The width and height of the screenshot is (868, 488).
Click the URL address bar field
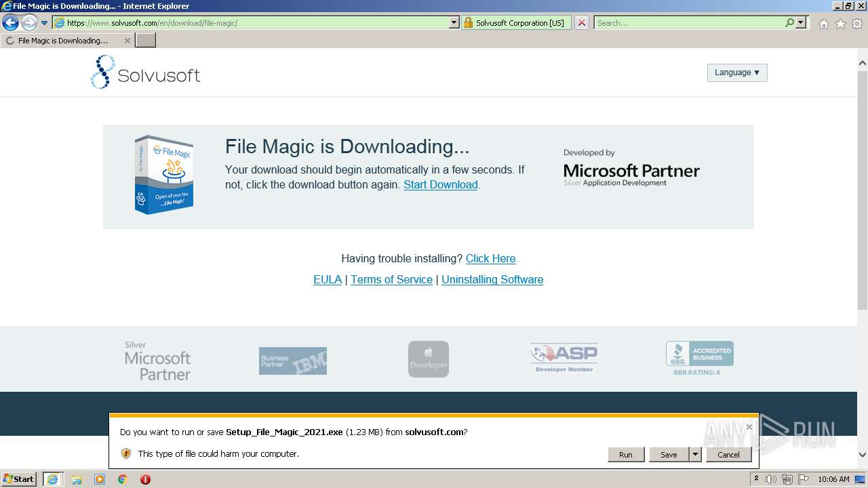[251, 22]
